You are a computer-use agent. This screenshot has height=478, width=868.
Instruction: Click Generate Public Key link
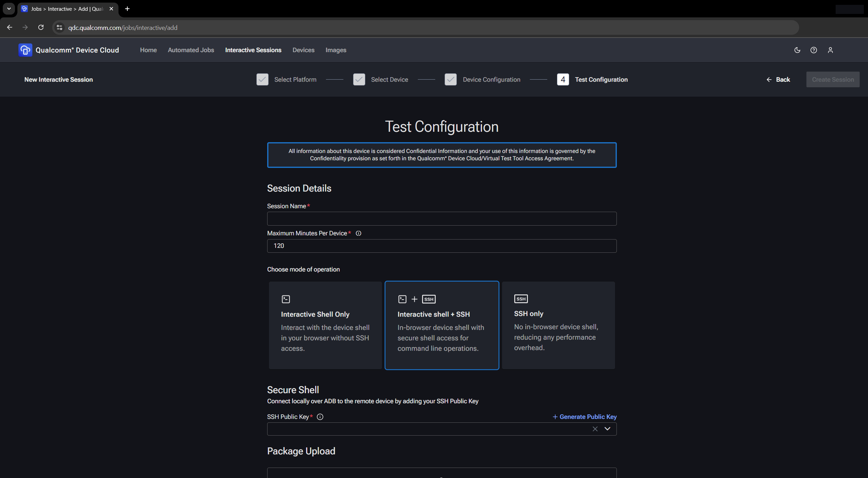(x=584, y=417)
